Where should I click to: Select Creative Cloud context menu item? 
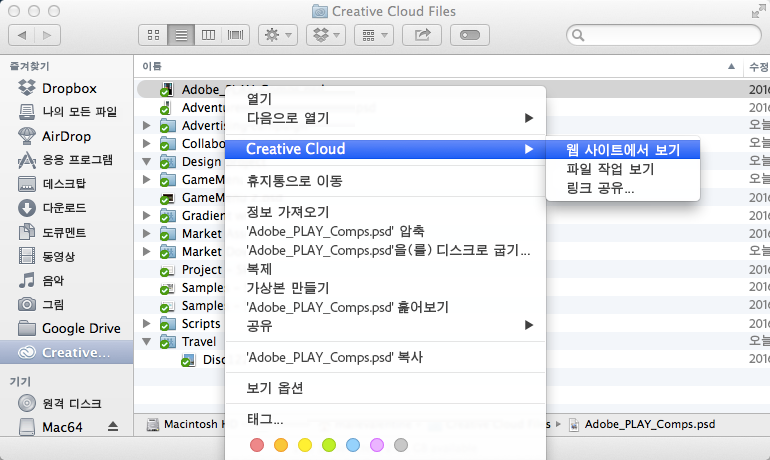tap(385, 149)
